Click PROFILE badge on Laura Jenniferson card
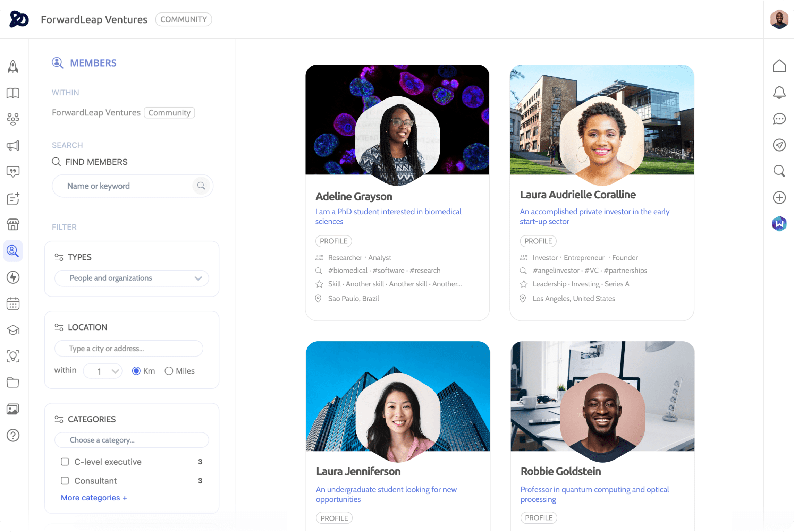The width and height of the screenshot is (794, 532). tap(334, 518)
